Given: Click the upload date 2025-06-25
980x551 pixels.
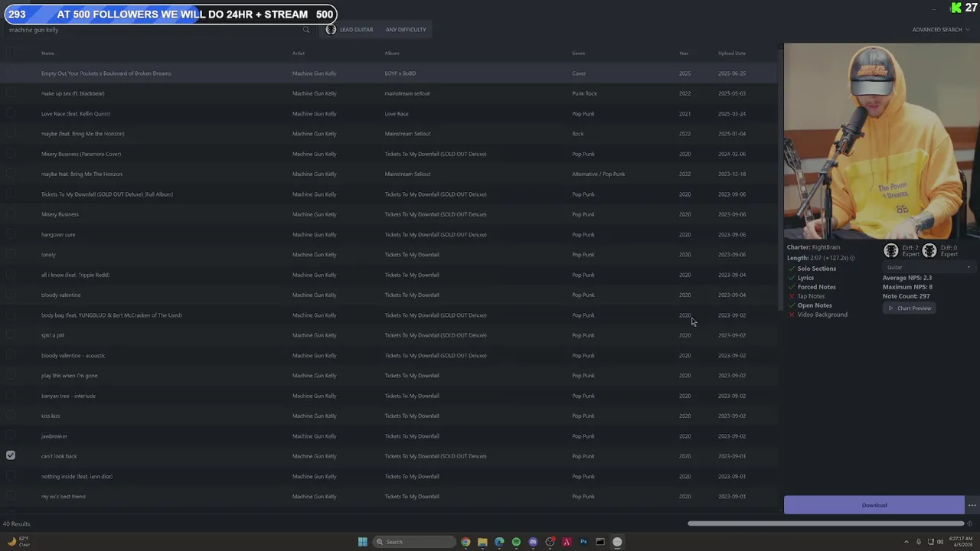Looking at the screenshot, I should click(732, 73).
